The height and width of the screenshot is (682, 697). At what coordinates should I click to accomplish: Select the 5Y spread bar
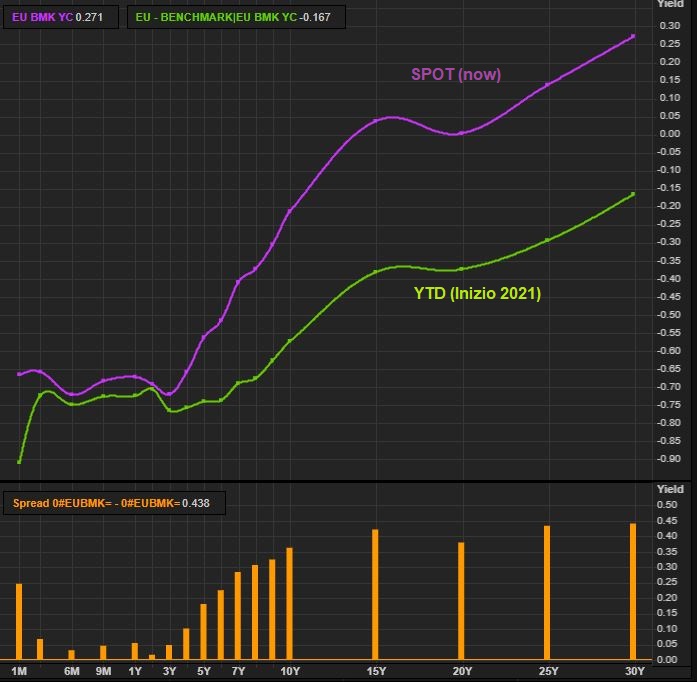[203, 632]
